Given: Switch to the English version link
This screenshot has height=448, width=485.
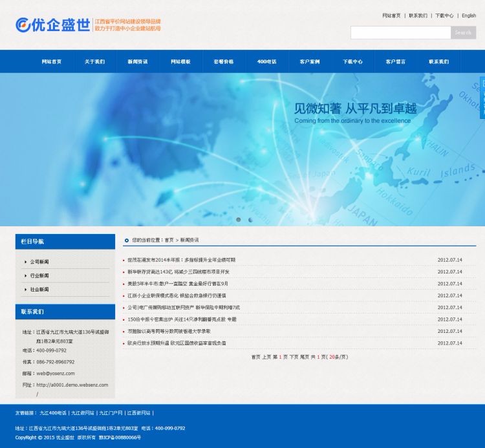Looking at the screenshot, I should click(469, 16).
